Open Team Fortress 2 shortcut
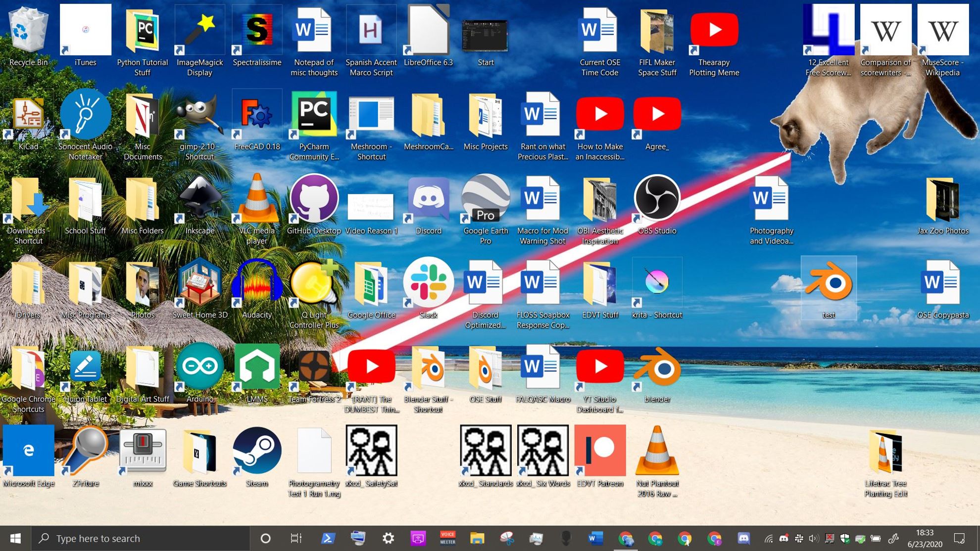The height and width of the screenshot is (551, 980). pos(314,367)
